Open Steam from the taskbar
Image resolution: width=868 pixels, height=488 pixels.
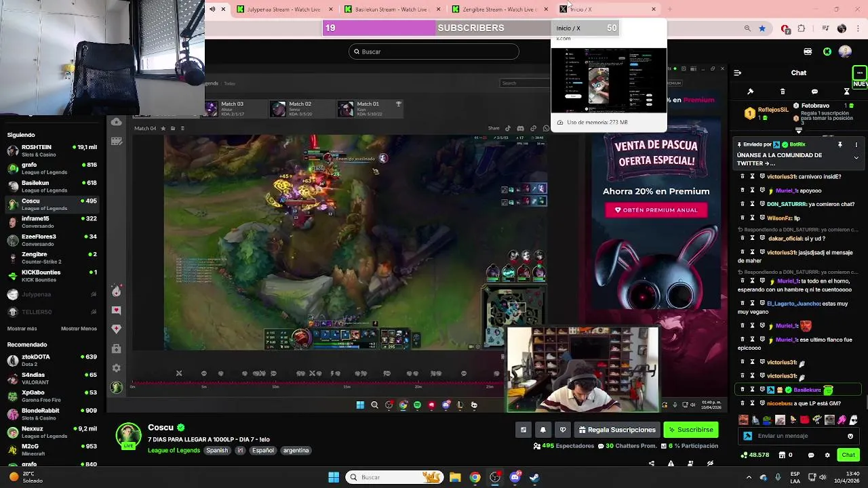point(534,477)
